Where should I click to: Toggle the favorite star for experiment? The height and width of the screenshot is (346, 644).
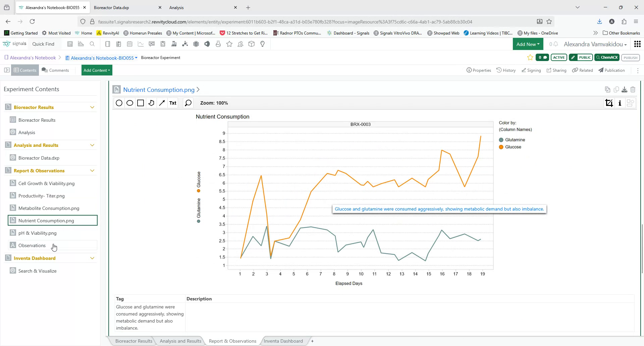(x=530, y=58)
